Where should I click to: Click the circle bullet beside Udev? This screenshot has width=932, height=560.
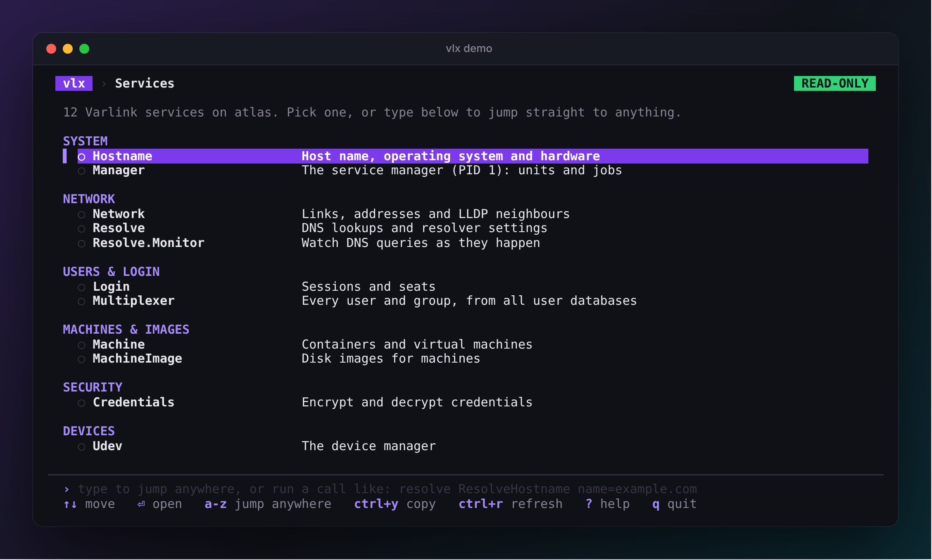coord(82,447)
